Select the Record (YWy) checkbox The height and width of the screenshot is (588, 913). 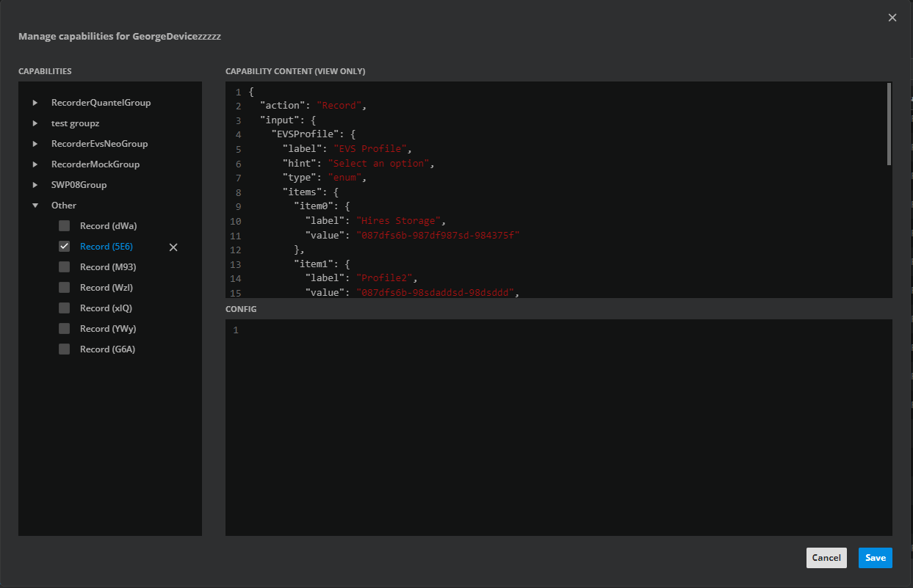65,329
